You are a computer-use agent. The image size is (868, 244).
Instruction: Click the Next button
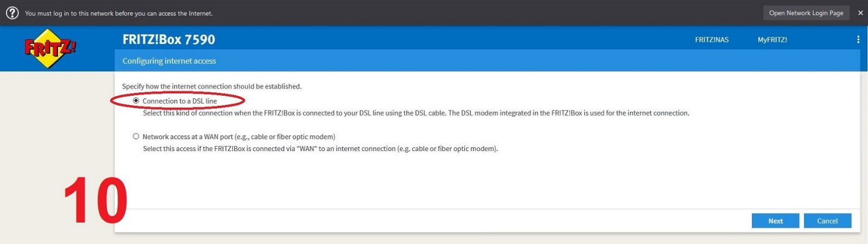775,221
